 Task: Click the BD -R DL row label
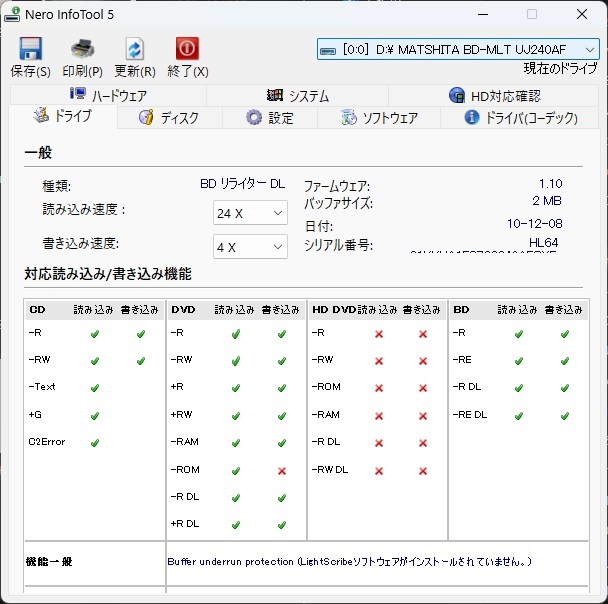[x=467, y=387]
